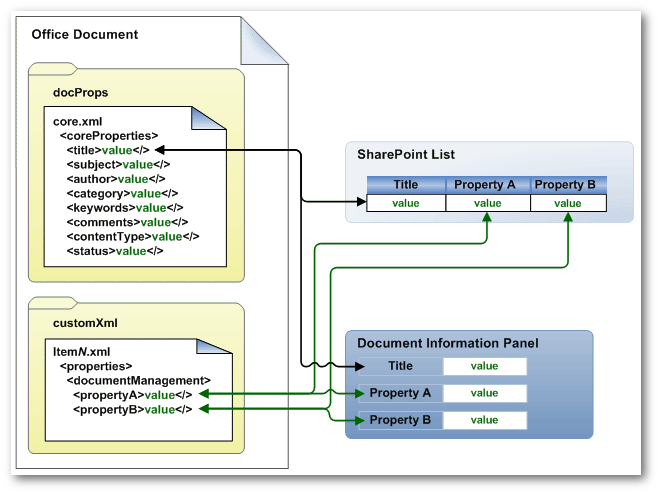Select the <coreProperties> tag line
Screen dimensions: 660x494
click(x=109, y=136)
